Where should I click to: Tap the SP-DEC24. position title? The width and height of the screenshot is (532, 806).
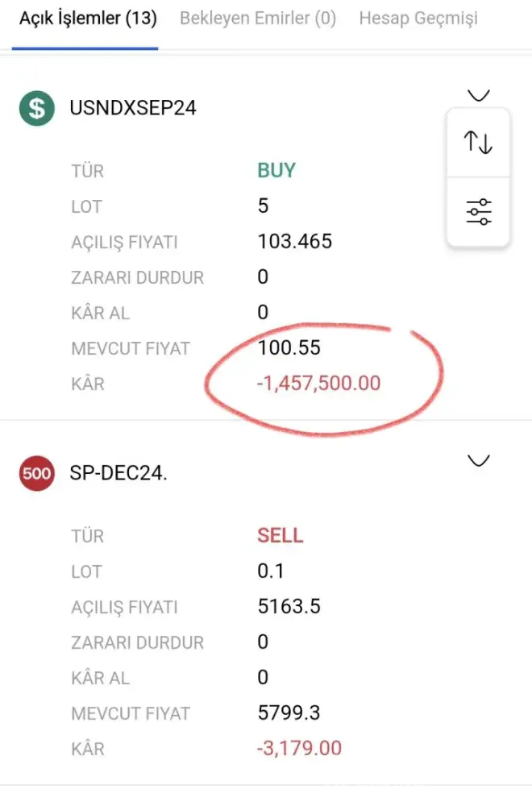click(x=118, y=473)
